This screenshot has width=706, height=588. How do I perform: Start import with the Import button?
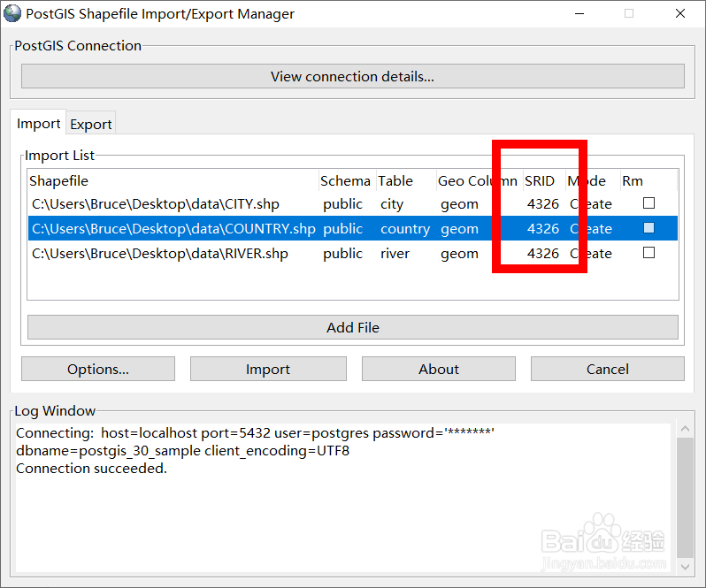click(x=268, y=369)
